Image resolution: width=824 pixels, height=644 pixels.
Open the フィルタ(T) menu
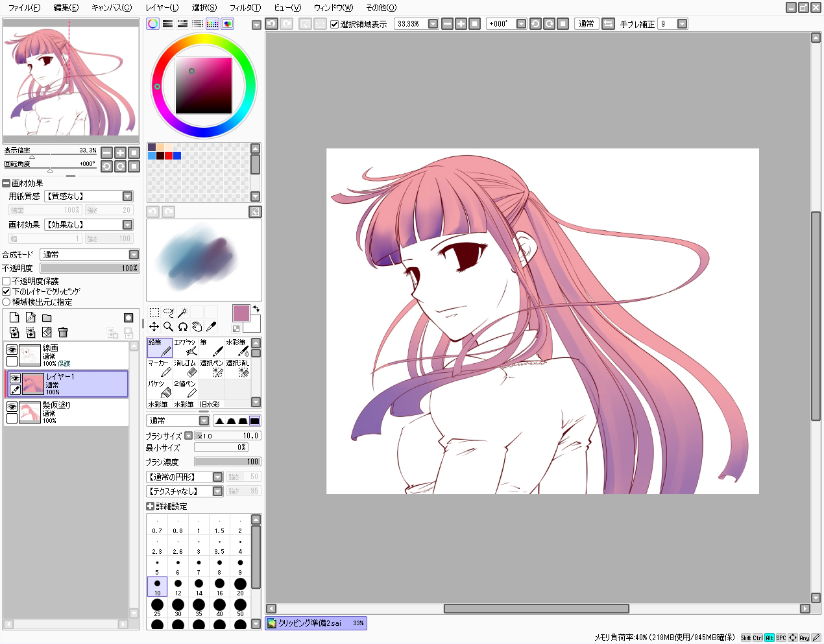click(245, 8)
